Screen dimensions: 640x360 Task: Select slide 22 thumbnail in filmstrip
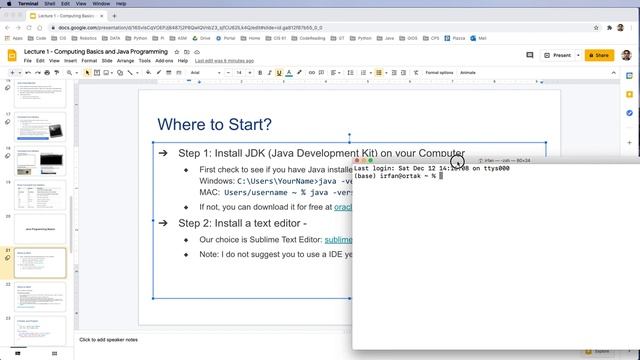[40, 297]
